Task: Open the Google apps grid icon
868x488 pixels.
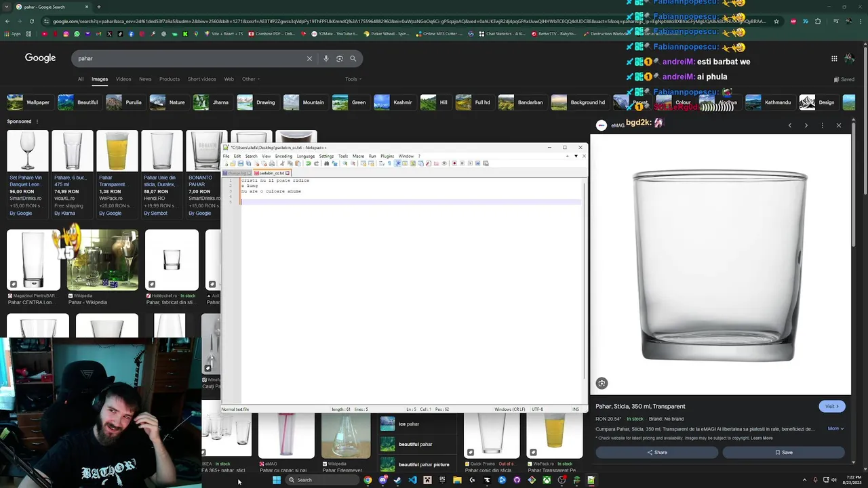Action: coord(834,58)
